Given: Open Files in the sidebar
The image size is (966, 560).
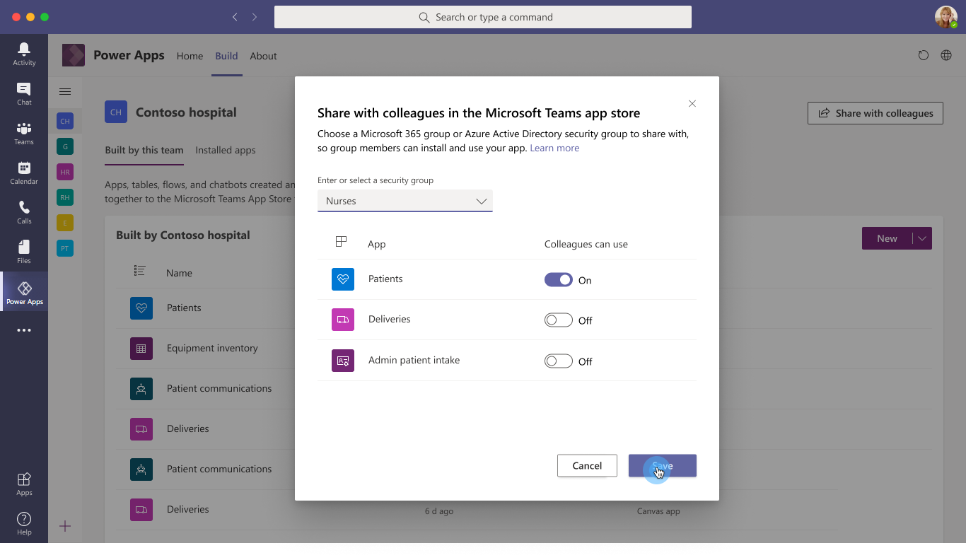Looking at the screenshot, I should tap(24, 252).
